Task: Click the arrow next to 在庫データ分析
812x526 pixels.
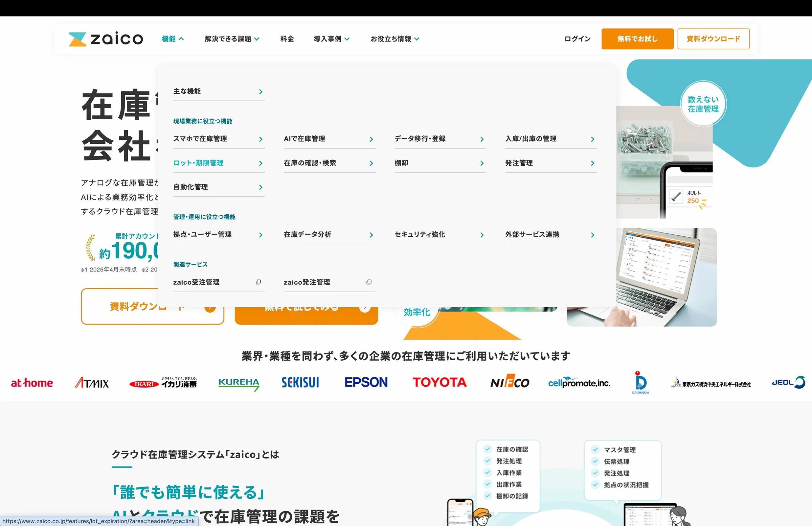Action: (x=371, y=235)
